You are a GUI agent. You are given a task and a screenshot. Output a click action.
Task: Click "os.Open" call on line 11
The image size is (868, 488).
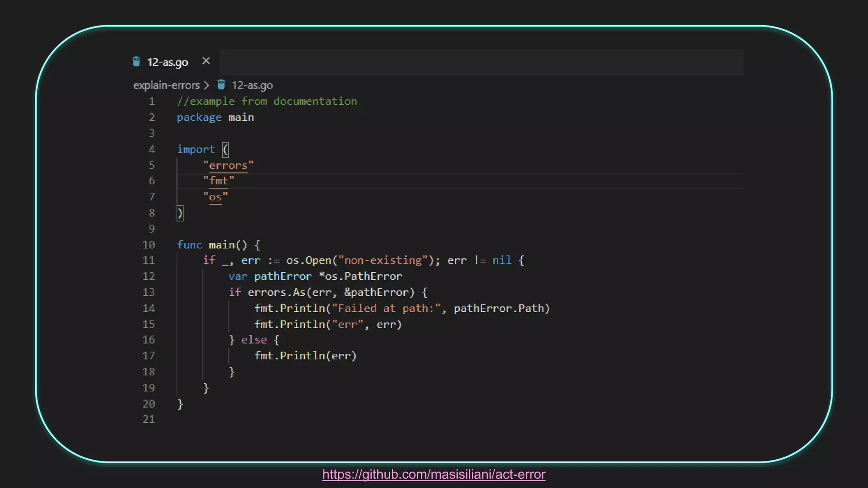(309, 260)
